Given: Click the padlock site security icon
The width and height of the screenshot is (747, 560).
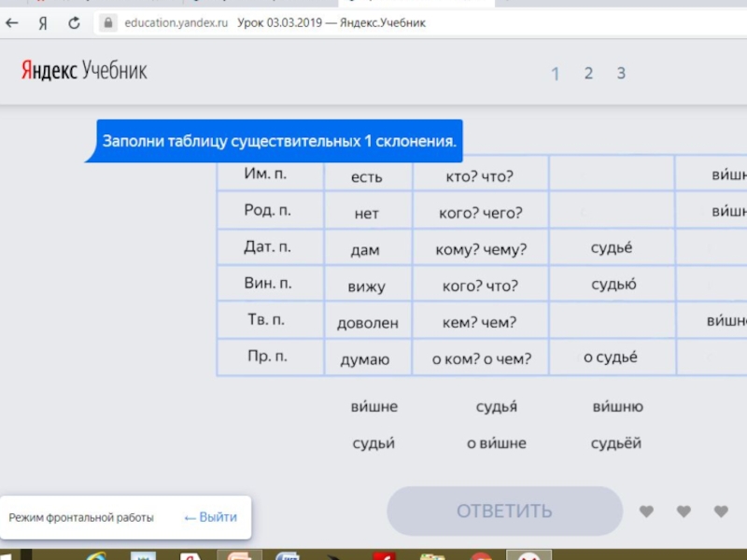Looking at the screenshot, I should 109,23.
